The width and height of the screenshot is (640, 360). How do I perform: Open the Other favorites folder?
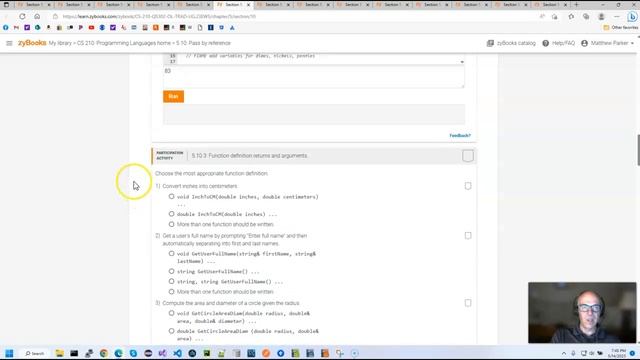coord(620,28)
